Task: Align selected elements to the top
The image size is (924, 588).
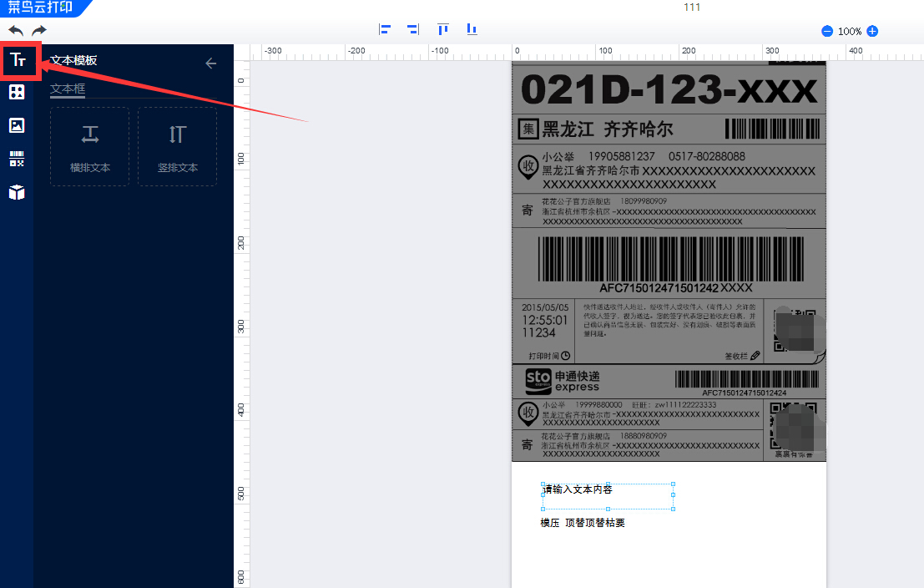Action: (x=443, y=29)
